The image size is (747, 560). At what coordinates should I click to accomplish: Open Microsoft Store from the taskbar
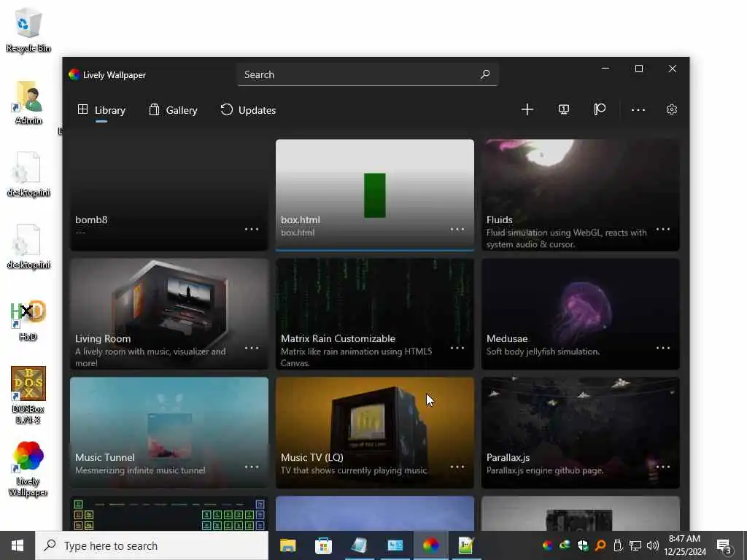point(323,545)
